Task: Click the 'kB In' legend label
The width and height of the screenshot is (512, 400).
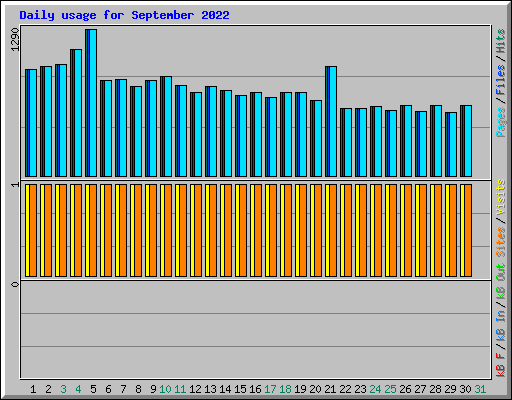Action: pos(501,325)
